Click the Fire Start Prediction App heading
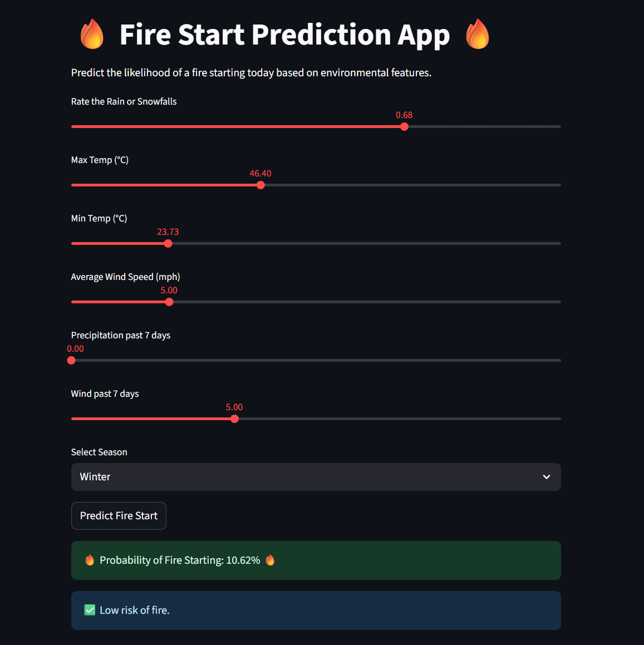Image resolution: width=644 pixels, height=645 pixels. click(284, 35)
